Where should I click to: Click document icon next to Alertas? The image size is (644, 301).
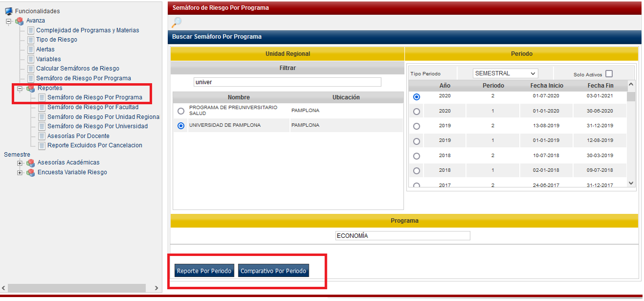point(31,49)
